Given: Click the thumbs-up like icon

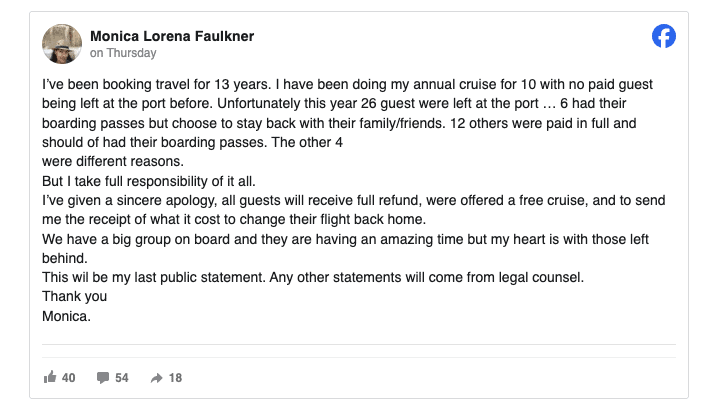Looking at the screenshot, I should (x=50, y=377).
